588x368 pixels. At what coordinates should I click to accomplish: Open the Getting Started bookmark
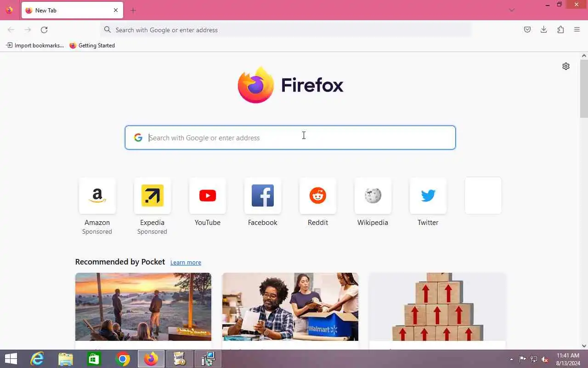pos(92,46)
